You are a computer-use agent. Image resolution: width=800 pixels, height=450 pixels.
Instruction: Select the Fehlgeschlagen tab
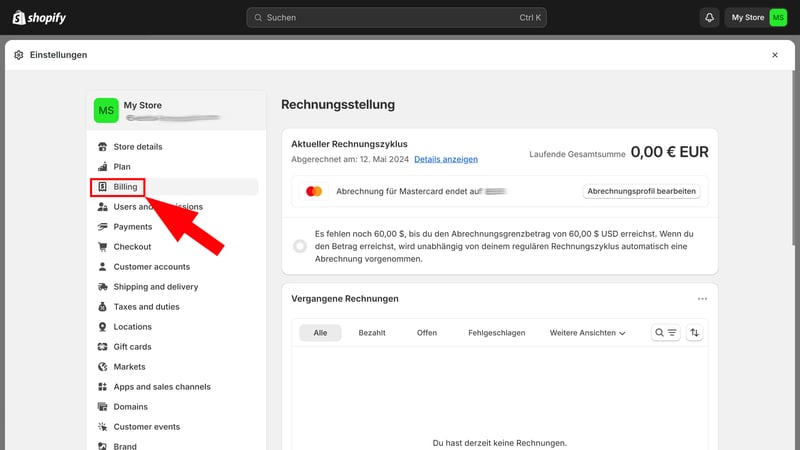(496, 333)
